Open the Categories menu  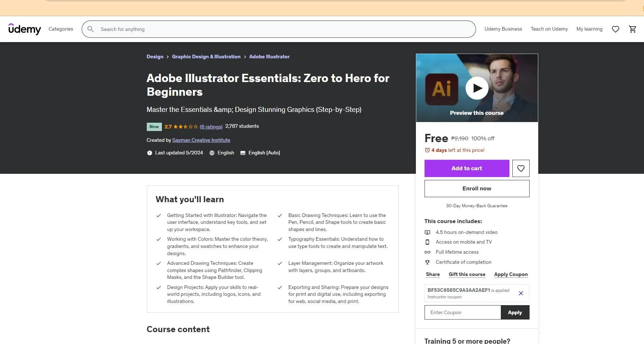[x=61, y=29]
